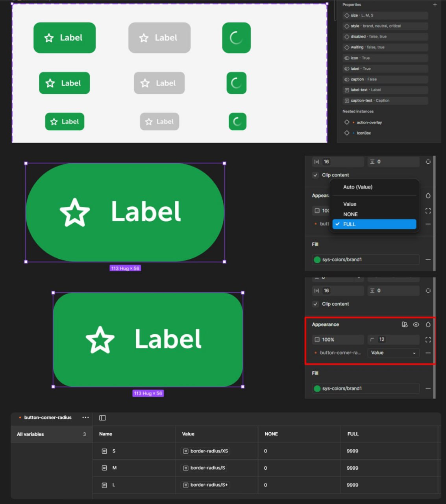Click the styles icon in the red-highlighted Appearance header
446x504 pixels.
coord(404,324)
